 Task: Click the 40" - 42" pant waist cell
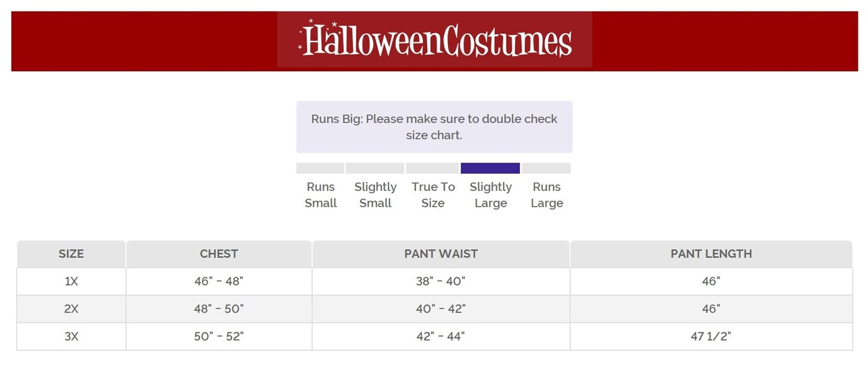coord(441,309)
